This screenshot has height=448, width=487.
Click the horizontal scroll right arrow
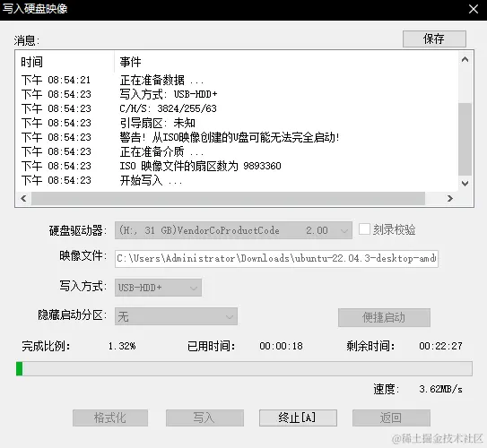tap(449, 198)
